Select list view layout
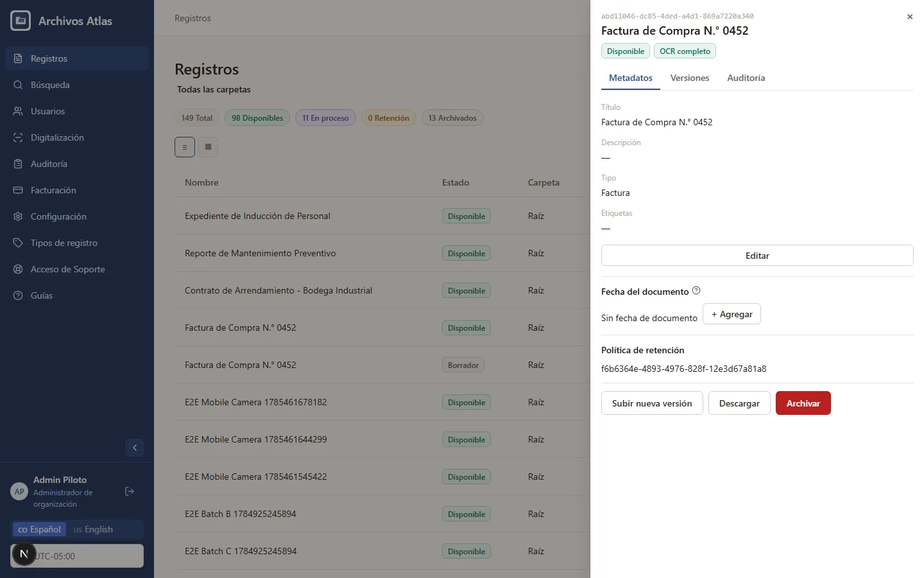 pos(185,147)
